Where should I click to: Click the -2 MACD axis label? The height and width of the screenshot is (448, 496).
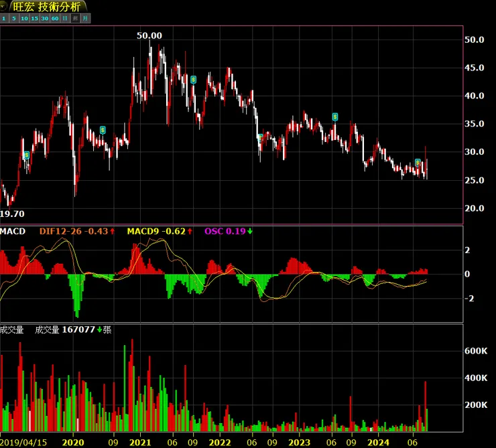tap(469, 298)
